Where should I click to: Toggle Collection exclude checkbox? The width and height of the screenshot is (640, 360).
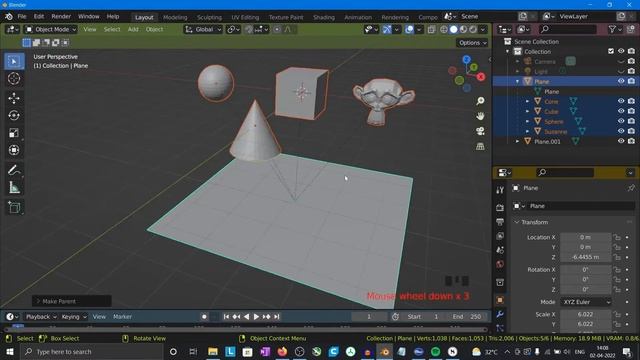point(611,51)
